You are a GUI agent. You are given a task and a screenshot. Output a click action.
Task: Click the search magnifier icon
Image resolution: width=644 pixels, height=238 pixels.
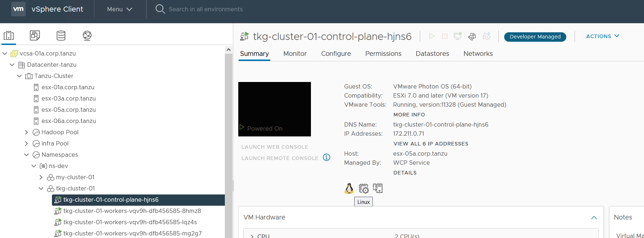point(160,9)
